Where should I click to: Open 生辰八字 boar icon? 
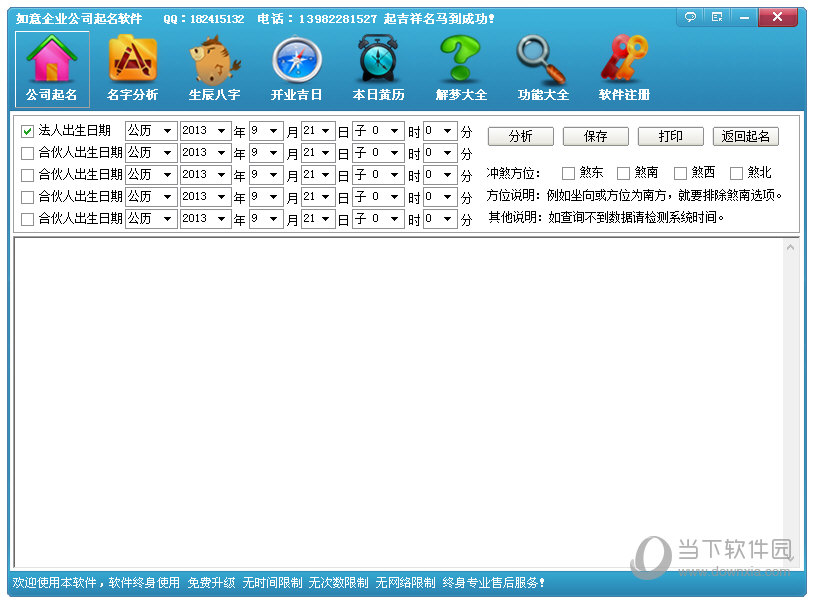[214, 69]
